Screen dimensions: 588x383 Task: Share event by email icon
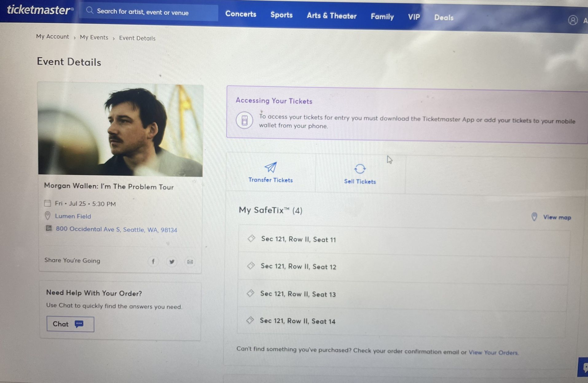190,262
